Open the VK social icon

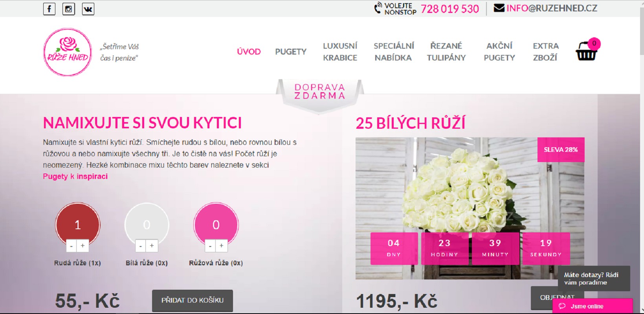point(88,9)
